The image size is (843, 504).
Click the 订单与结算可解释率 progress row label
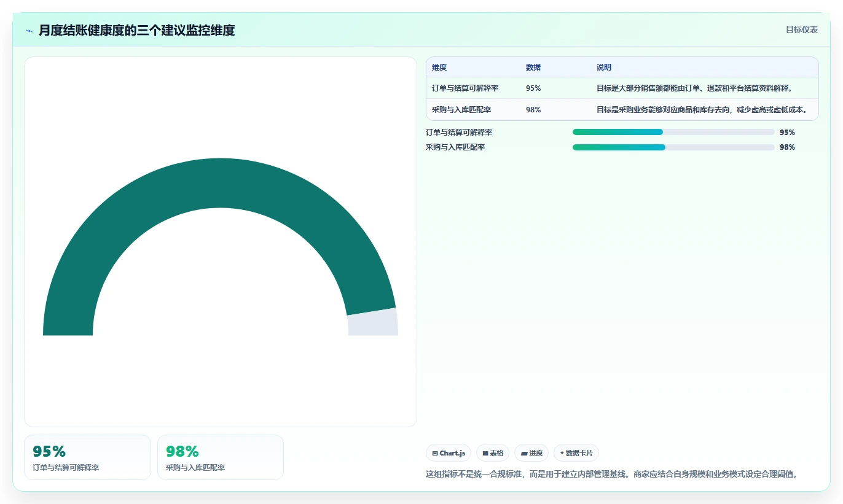[459, 133]
